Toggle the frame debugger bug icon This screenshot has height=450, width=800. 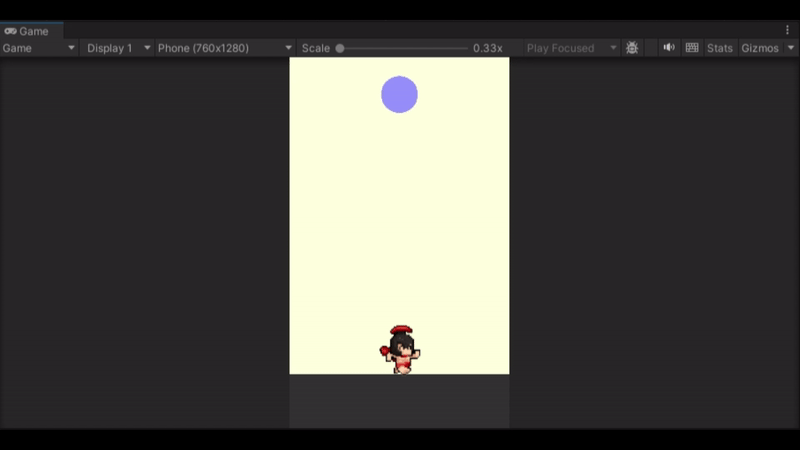632,48
